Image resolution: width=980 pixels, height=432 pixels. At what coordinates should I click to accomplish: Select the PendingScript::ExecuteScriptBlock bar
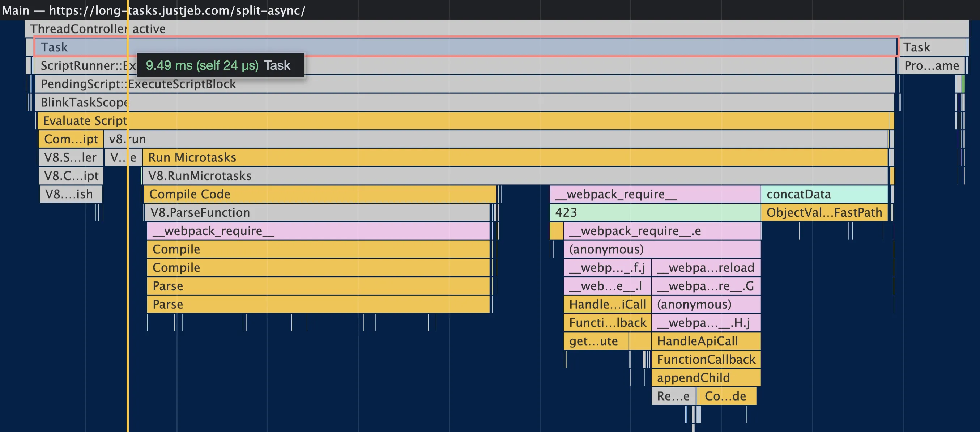click(x=465, y=84)
